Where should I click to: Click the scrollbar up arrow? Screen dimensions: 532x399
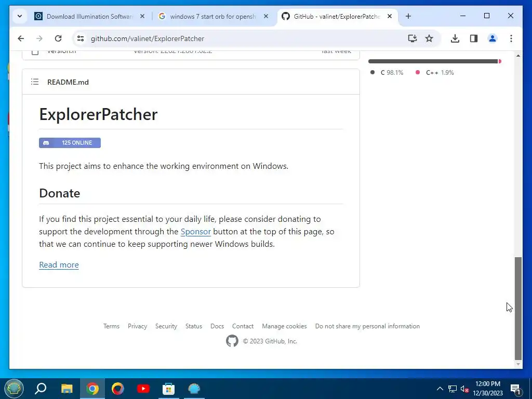point(518,55)
